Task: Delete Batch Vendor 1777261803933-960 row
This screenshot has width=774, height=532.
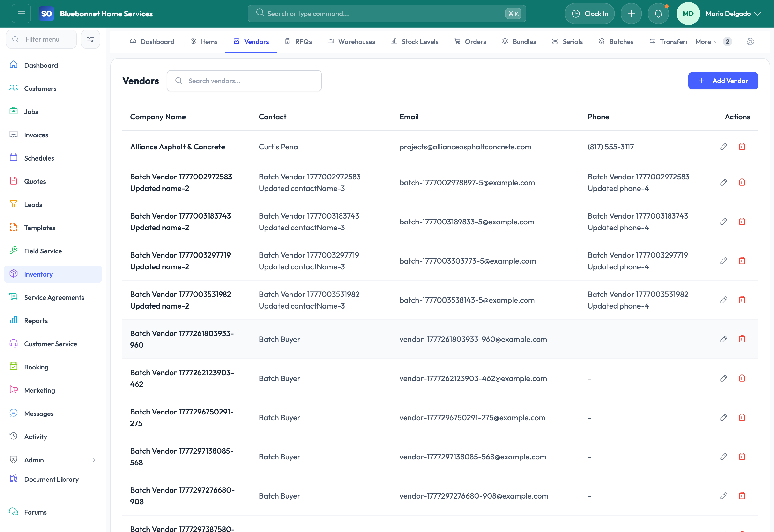Action: point(742,339)
